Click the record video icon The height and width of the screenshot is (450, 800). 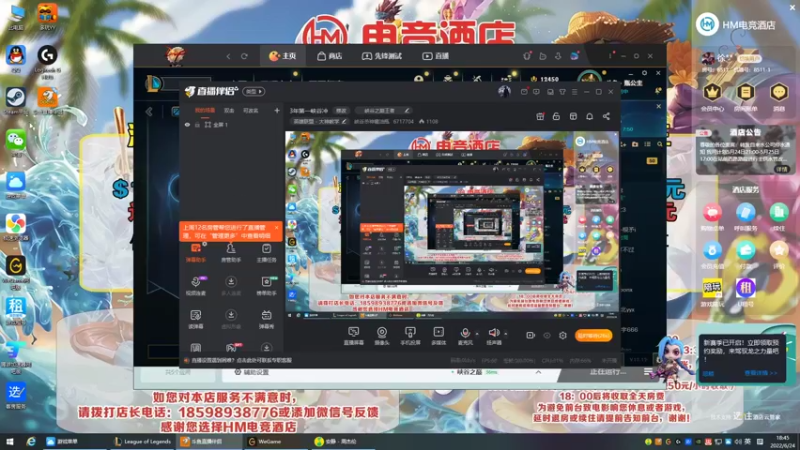[531, 335]
